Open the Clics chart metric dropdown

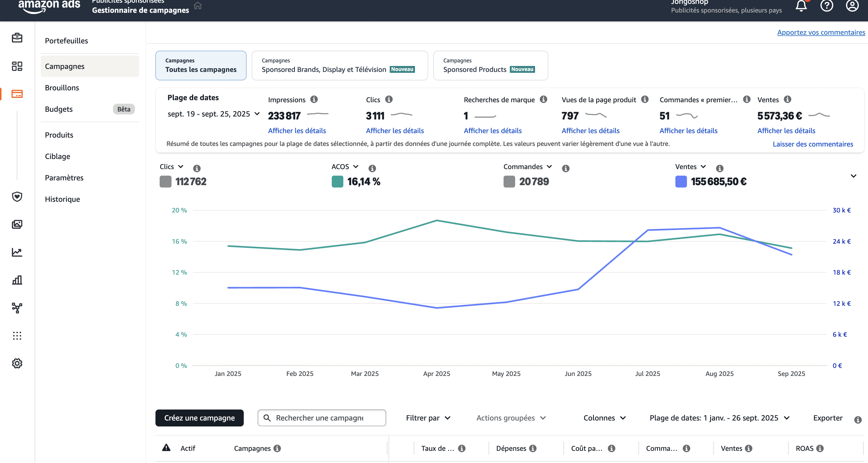(x=172, y=167)
